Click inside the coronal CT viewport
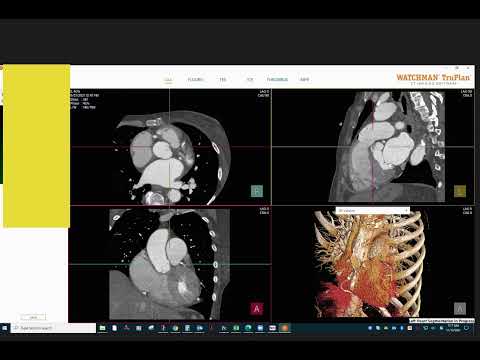 click(x=171, y=264)
